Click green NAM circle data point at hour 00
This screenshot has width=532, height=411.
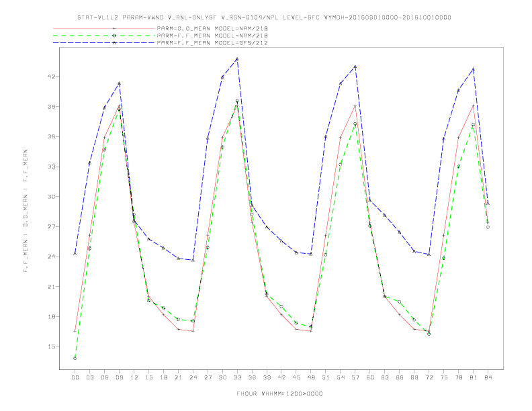[75, 358]
